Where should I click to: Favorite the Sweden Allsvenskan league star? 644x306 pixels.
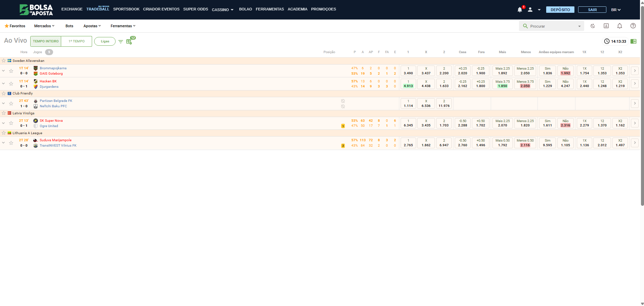(x=4, y=61)
